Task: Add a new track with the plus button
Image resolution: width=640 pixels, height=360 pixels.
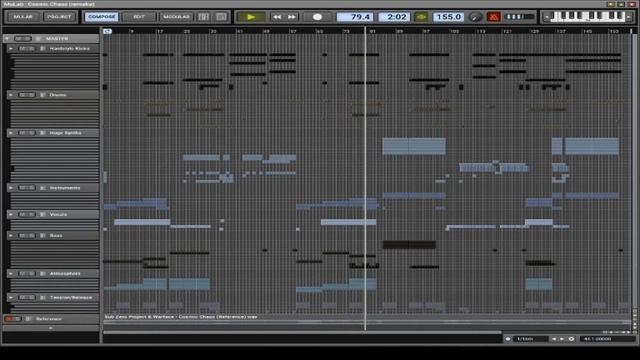Action: (51, 328)
